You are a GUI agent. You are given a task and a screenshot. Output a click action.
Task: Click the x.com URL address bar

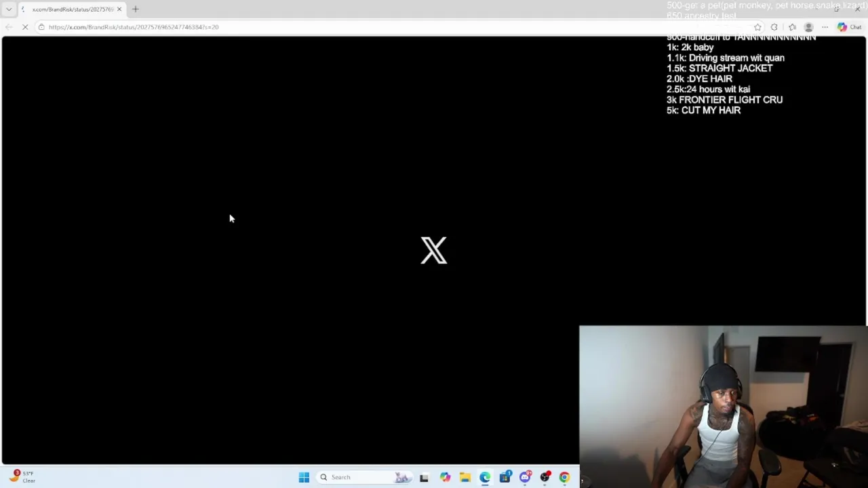393,27
